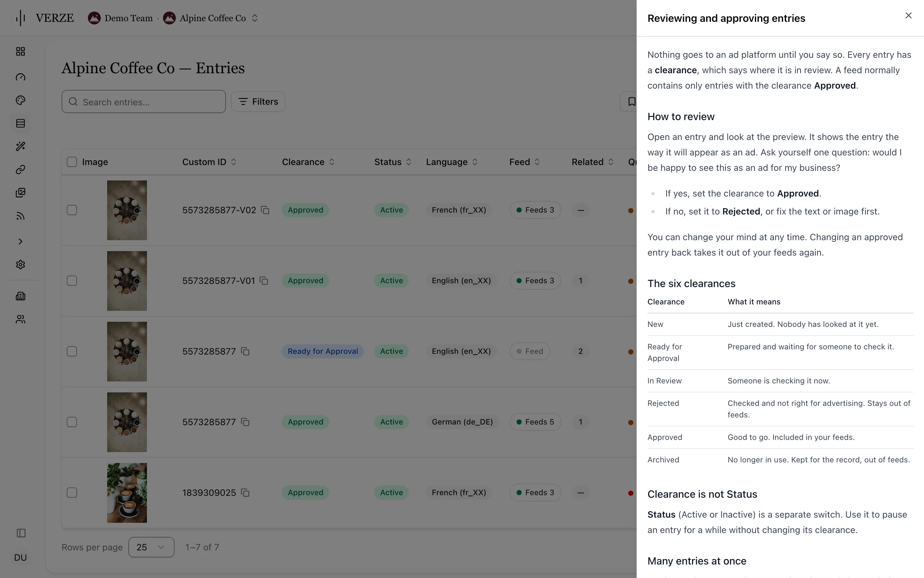Viewport: 924px width, 578px height.
Task: Open the DU user avatar menu
Action: point(21,557)
